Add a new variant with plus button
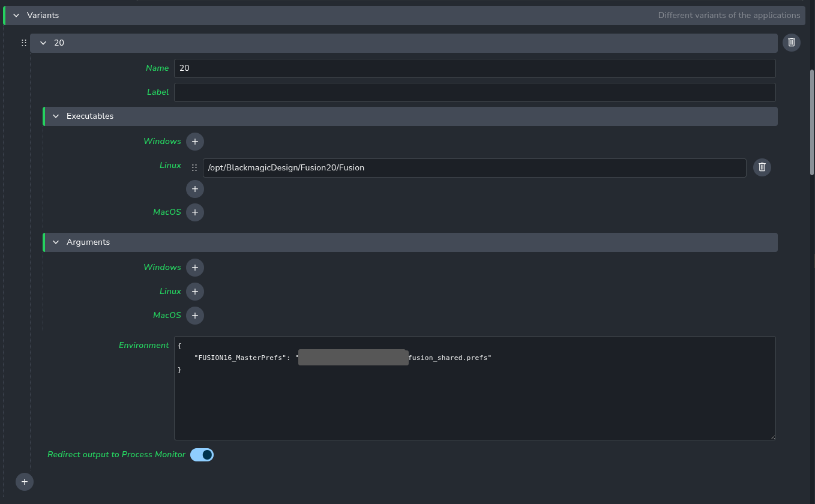The width and height of the screenshot is (815, 504). point(25,481)
